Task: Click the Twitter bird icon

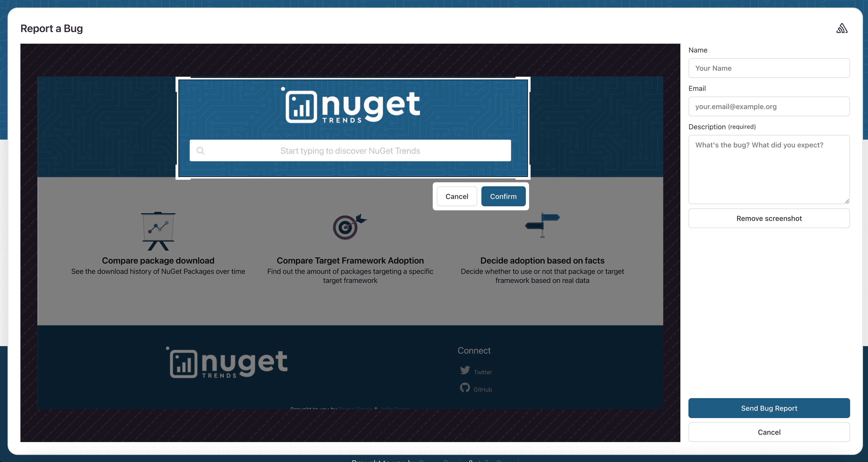Action: [465, 370]
